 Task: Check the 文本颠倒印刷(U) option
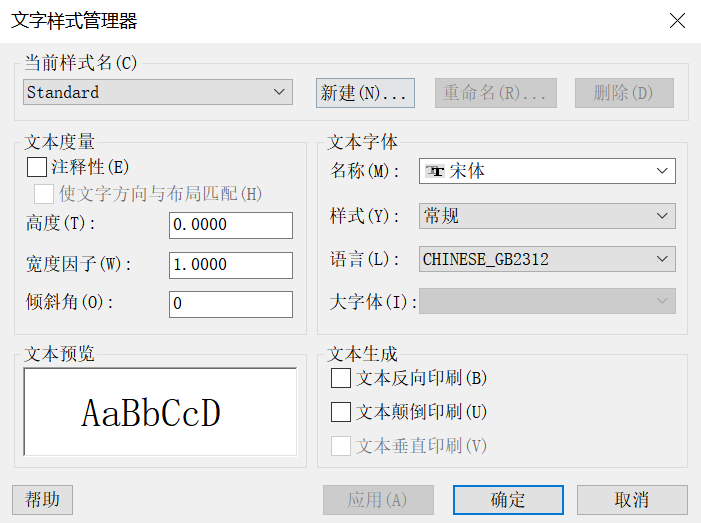pos(341,412)
